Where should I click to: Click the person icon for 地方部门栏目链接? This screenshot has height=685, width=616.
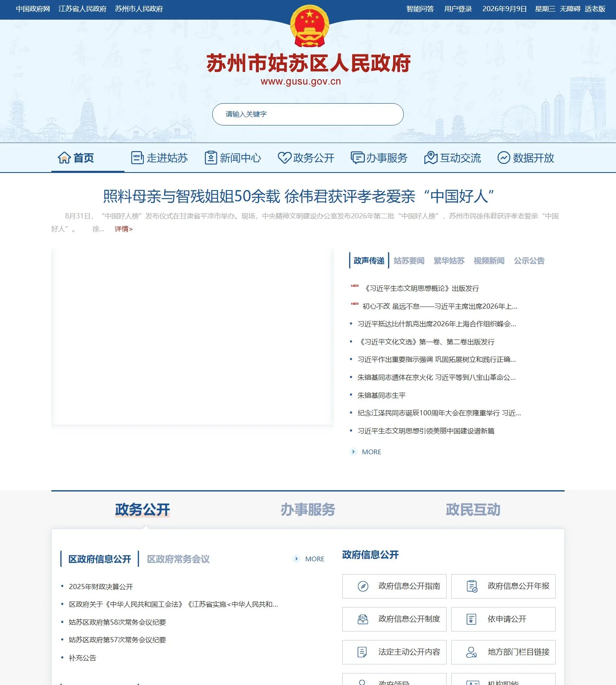click(x=471, y=652)
